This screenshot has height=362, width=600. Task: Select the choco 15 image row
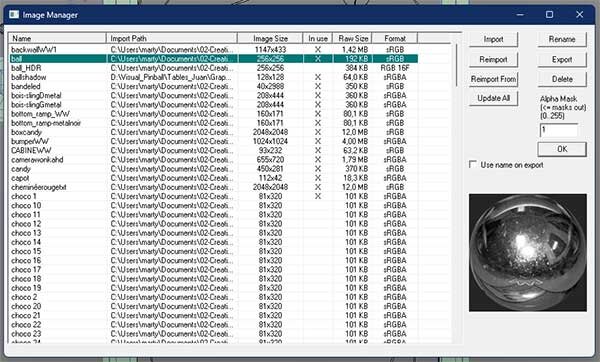point(213,251)
